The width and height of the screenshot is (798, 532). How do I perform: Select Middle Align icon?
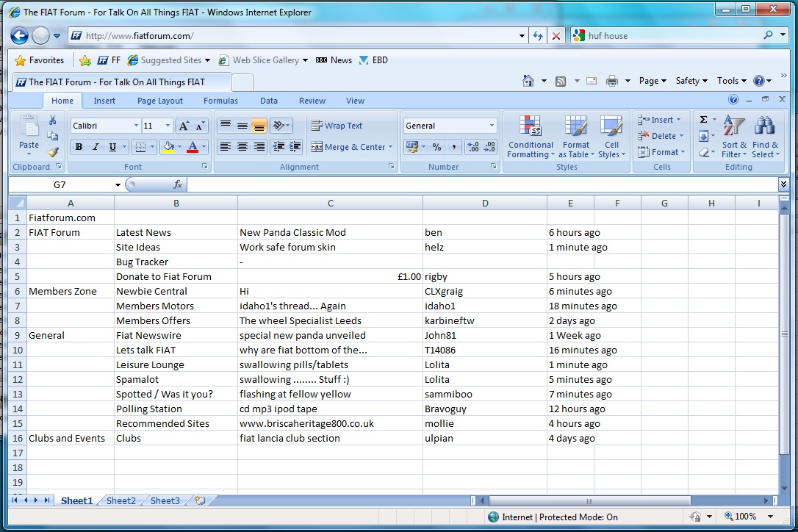click(x=242, y=125)
